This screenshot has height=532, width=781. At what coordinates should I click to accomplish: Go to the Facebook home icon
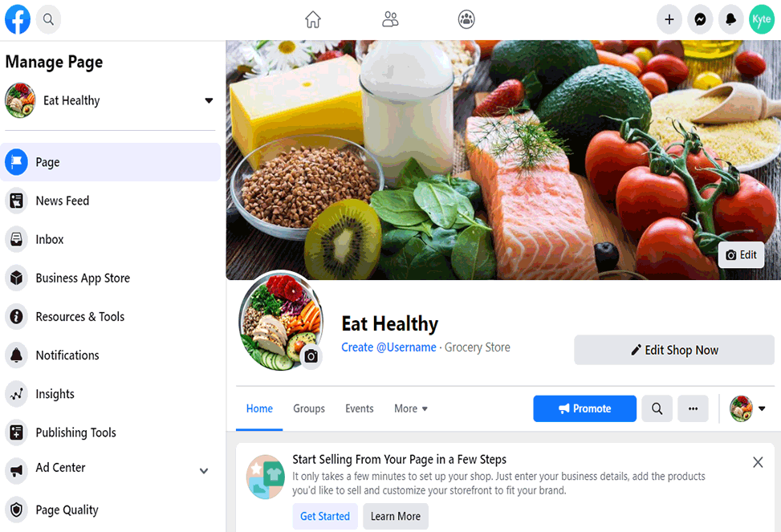tap(313, 19)
